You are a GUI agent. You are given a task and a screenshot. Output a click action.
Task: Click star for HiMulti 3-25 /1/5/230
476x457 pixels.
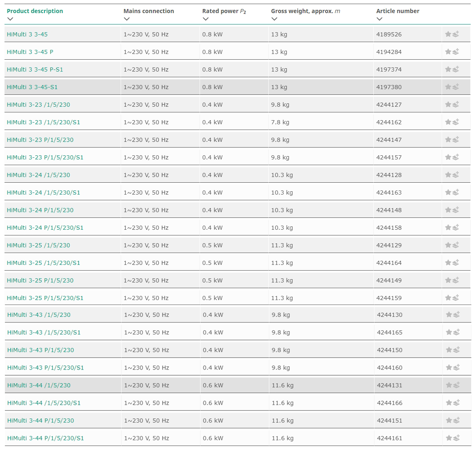tap(448, 246)
